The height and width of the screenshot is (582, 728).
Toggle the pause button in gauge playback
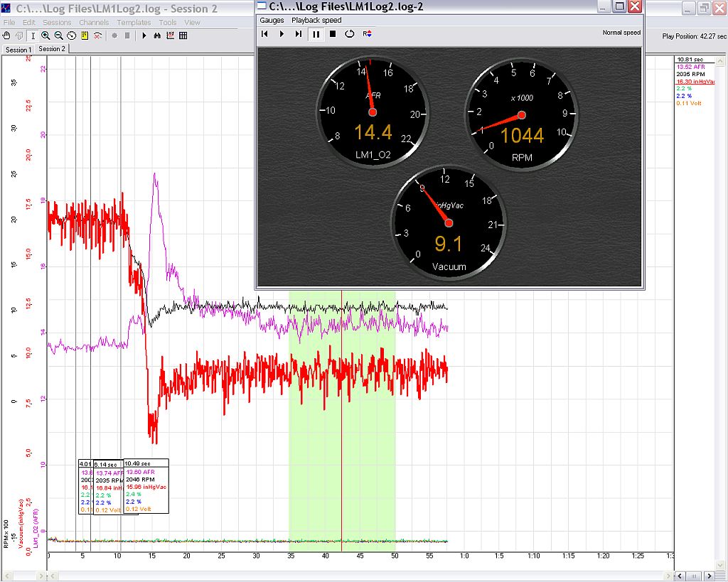[316, 33]
